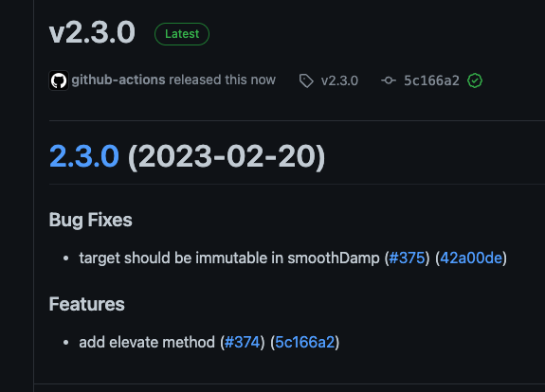The height and width of the screenshot is (392, 545).
Task: Click the green Latest release badge
Action: (182, 34)
